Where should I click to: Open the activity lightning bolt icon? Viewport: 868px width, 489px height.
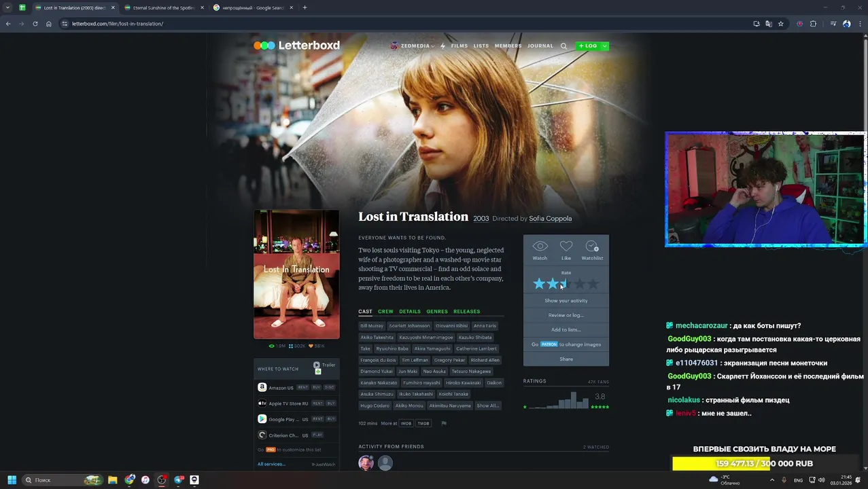(x=442, y=46)
